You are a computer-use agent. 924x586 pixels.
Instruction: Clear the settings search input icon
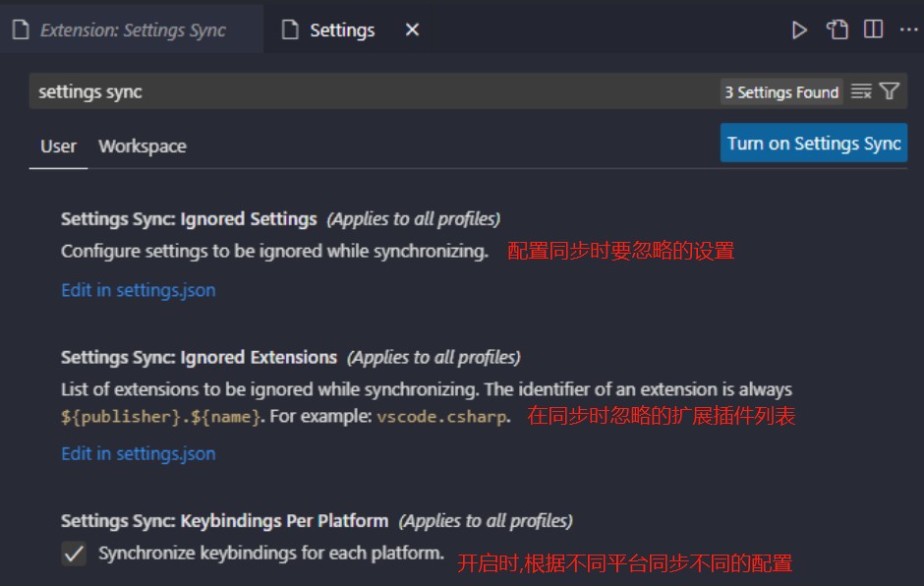(861, 91)
